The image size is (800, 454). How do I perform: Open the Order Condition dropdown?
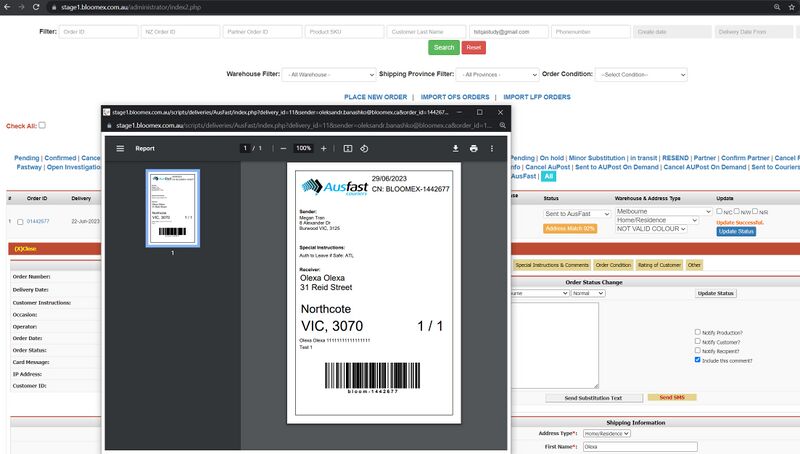coord(641,74)
